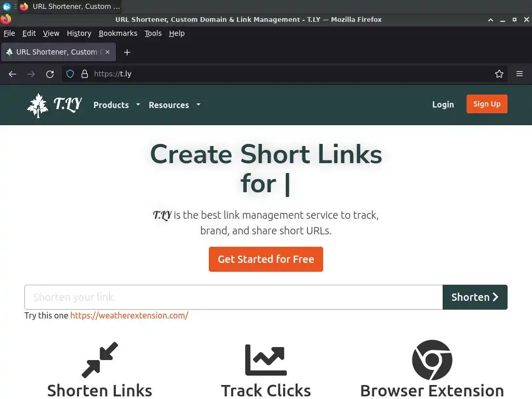Image resolution: width=532 pixels, height=399 pixels.
Task: Show site security info via padlock icon
Action: click(x=85, y=74)
